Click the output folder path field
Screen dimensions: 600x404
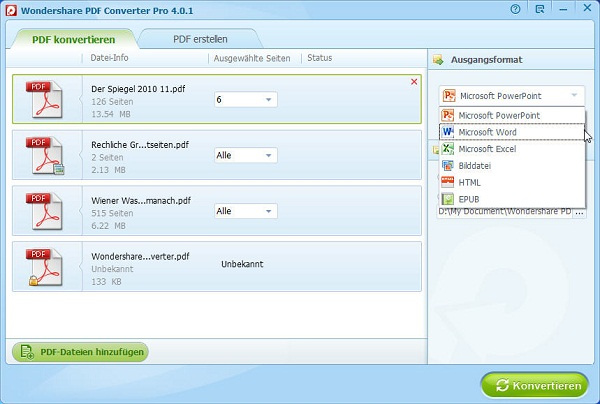pyautogui.click(x=505, y=212)
